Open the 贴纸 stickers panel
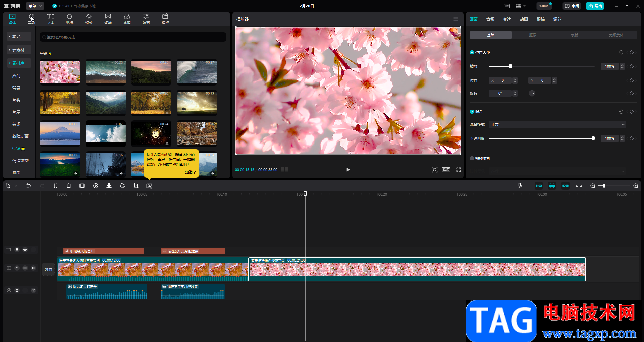Viewport: 644px width, 342px height. tap(70, 19)
